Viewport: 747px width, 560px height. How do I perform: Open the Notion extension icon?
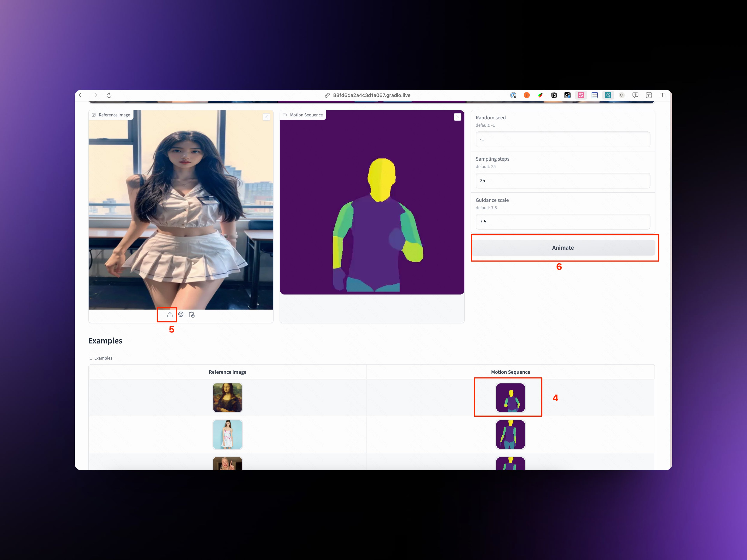click(554, 95)
